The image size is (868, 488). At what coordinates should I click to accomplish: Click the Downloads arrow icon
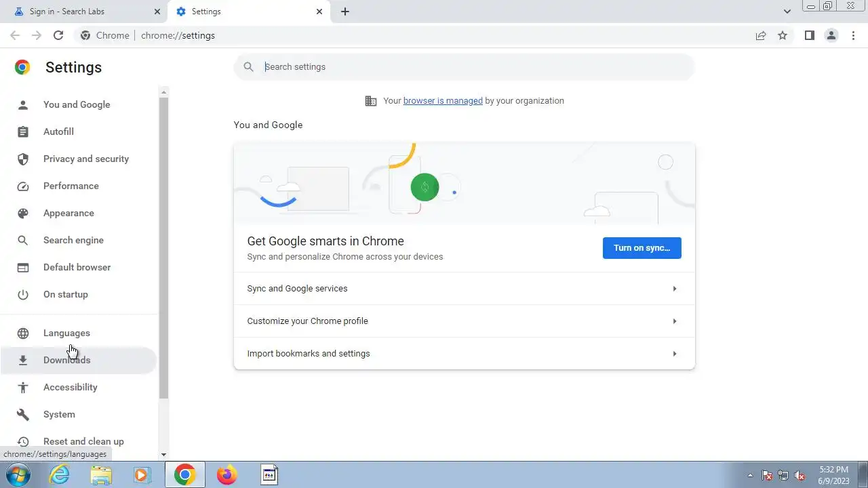point(23,360)
